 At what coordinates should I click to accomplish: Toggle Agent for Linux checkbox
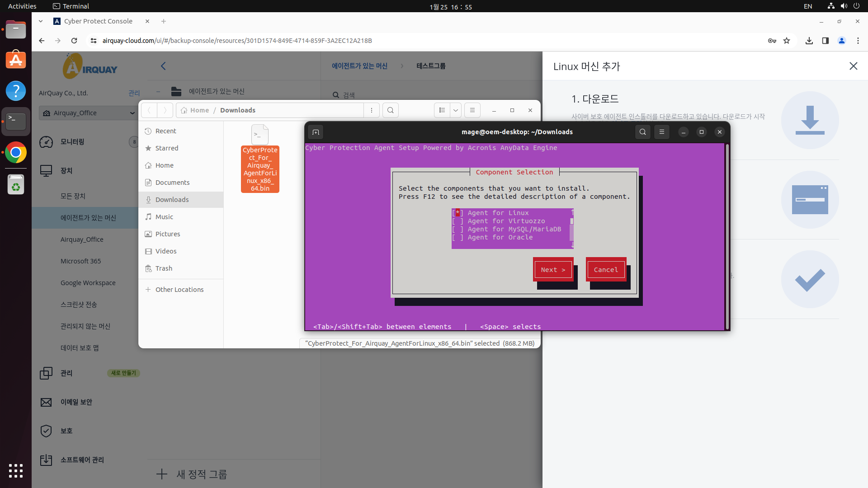(458, 213)
